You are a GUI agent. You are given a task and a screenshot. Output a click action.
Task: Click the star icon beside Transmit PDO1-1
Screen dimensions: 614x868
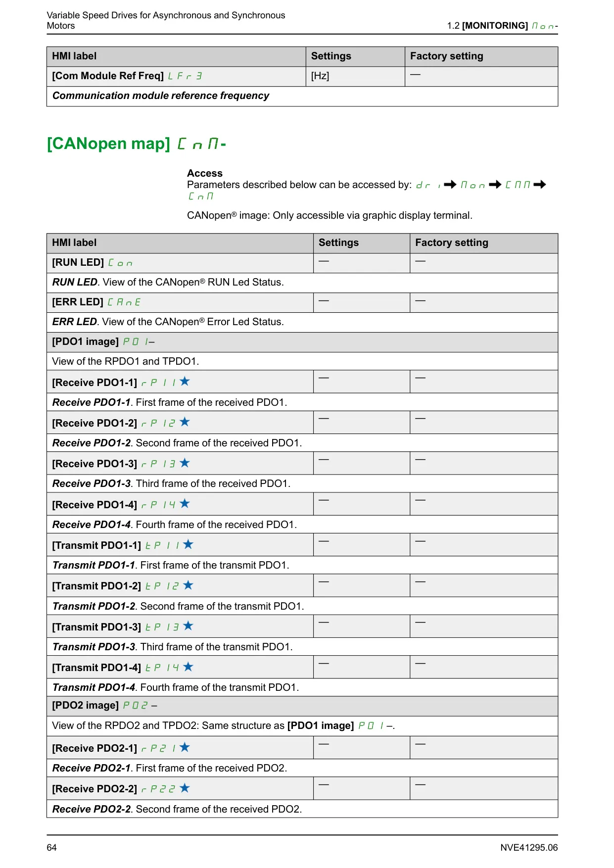[188, 544]
